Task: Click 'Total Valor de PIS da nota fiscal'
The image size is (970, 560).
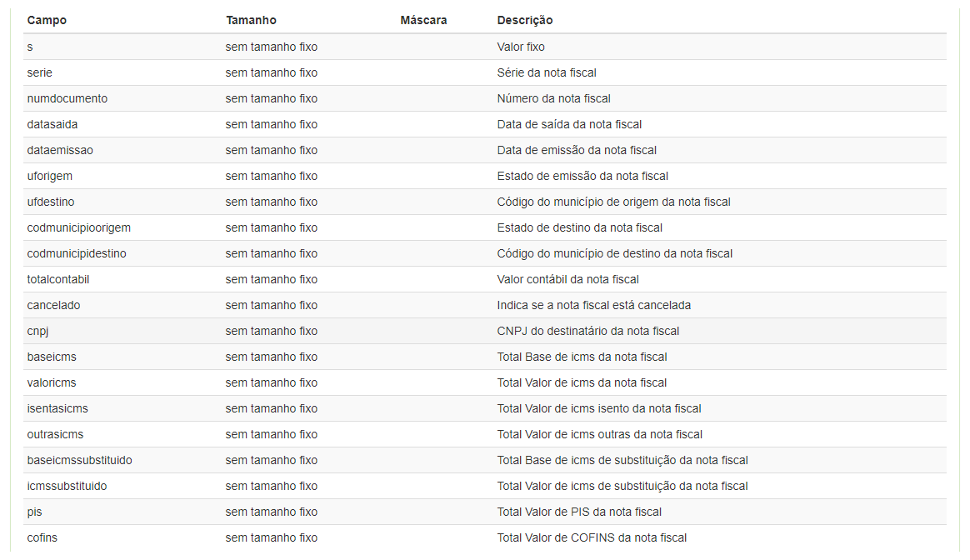Action: click(x=579, y=512)
